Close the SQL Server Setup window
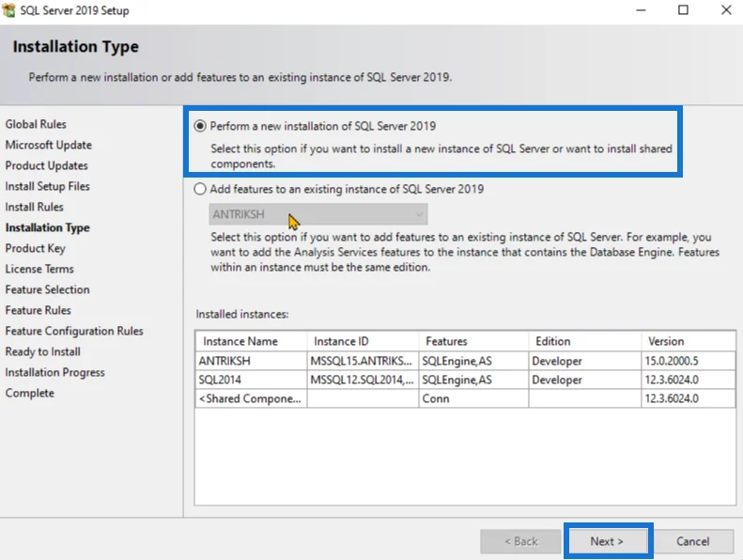This screenshot has height=560, width=743. pos(726,10)
